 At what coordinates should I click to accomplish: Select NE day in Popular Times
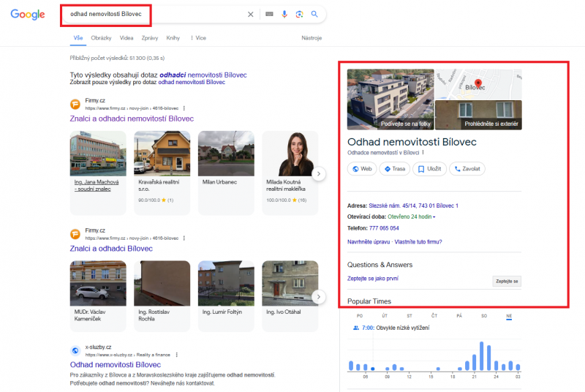click(x=509, y=316)
